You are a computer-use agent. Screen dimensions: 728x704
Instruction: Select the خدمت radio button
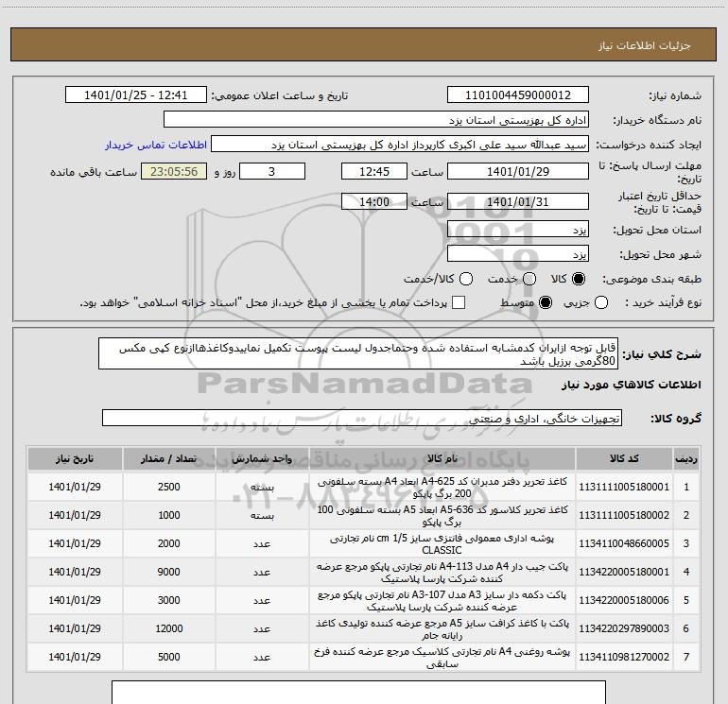(529, 279)
